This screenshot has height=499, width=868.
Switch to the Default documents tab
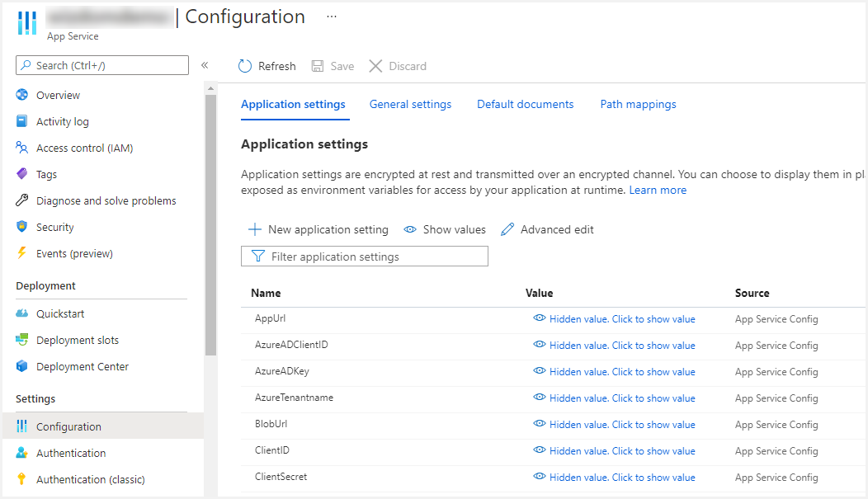pos(526,105)
